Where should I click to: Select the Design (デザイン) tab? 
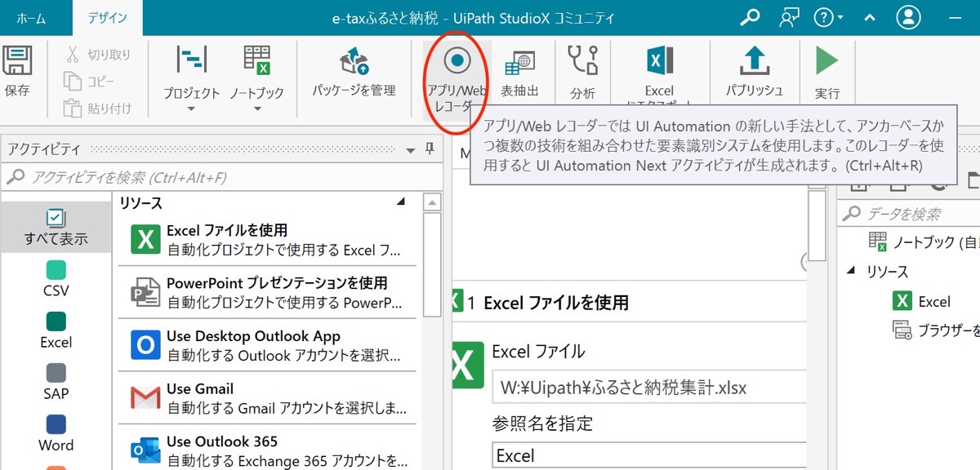pyautogui.click(x=107, y=18)
